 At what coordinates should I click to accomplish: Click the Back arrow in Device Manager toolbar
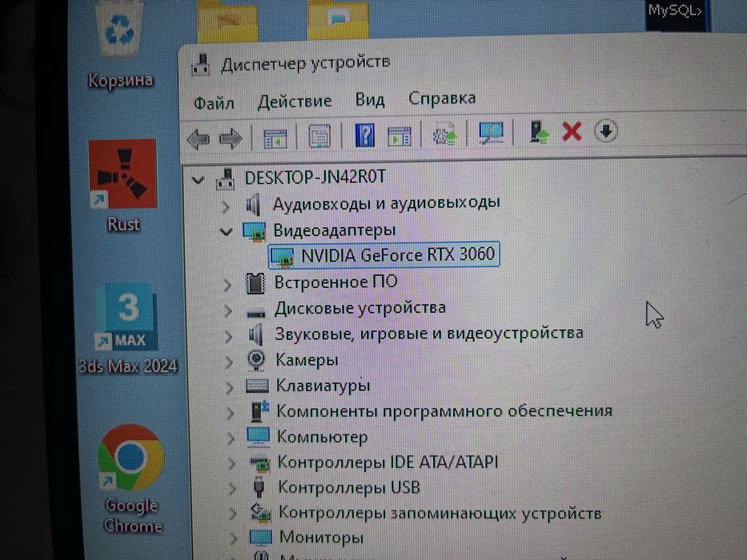click(199, 139)
